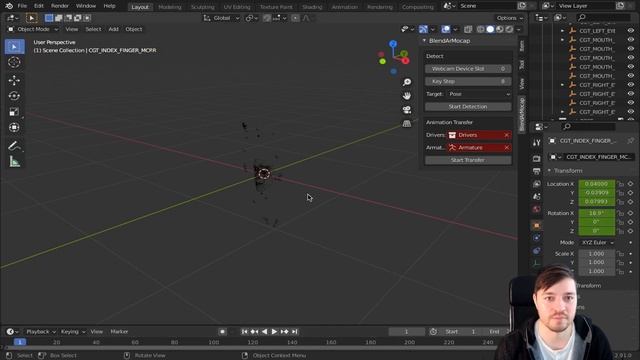The image size is (640, 360).
Task: Open rotation Mode XYZ Euler dropdown
Action: click(598, 242)
